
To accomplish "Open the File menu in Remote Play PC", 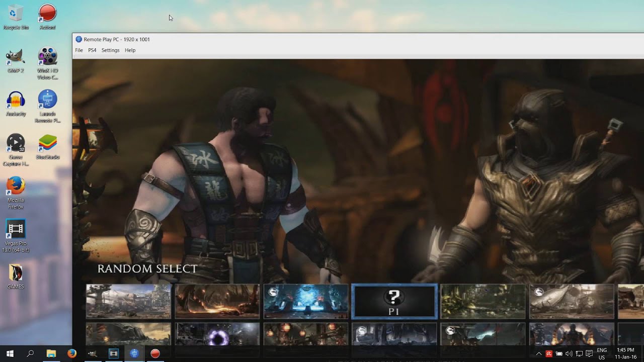I will tap(79, 50).
